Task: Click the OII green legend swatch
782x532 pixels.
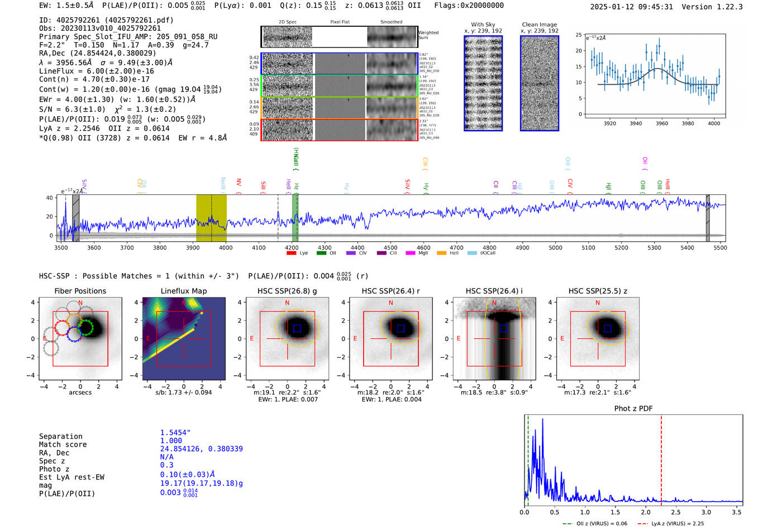Action: [321, 253]
